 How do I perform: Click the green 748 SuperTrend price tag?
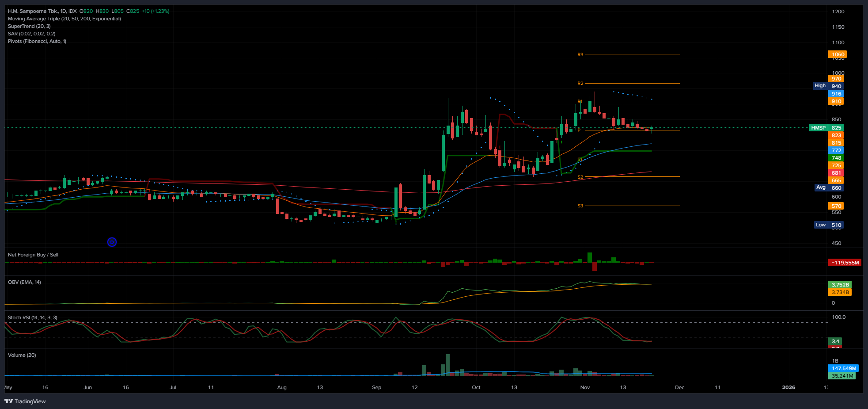click(836, 158)
